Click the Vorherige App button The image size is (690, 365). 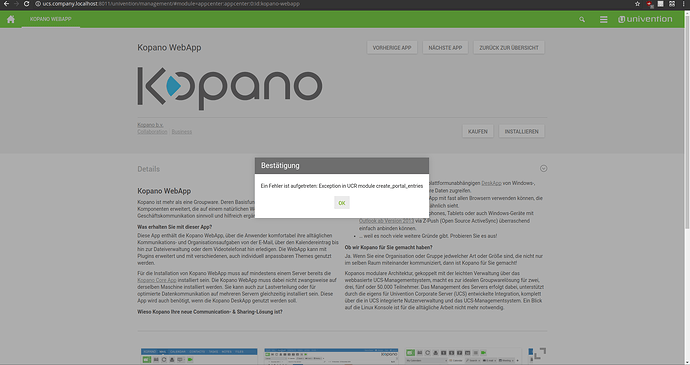coord(392,48)
